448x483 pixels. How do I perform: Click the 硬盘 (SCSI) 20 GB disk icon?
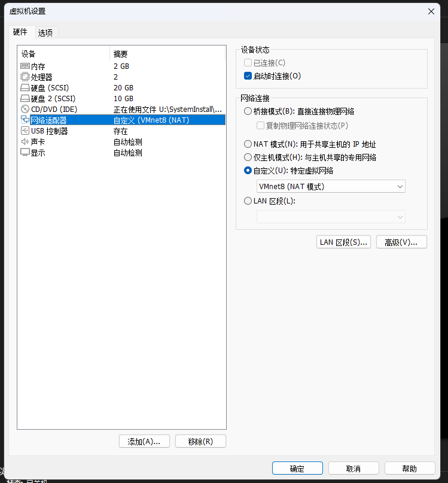click(x=25, y=88)
